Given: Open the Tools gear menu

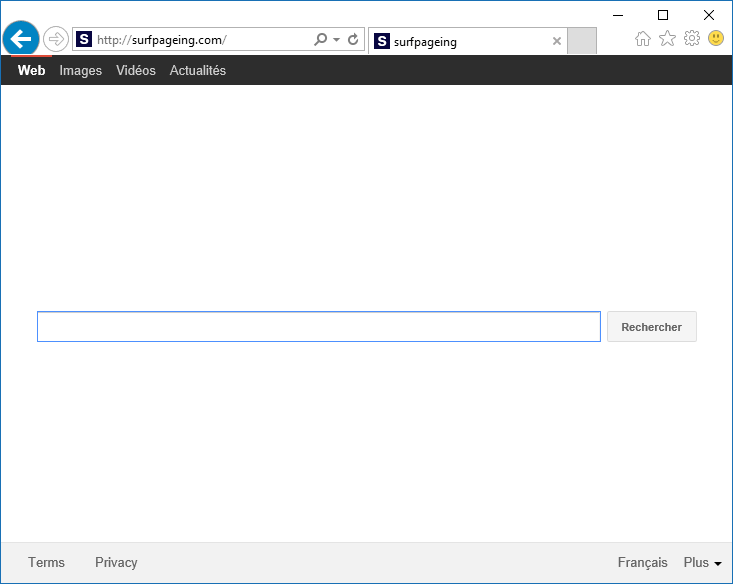Looking at the screenshot, I should coord(692,38).
